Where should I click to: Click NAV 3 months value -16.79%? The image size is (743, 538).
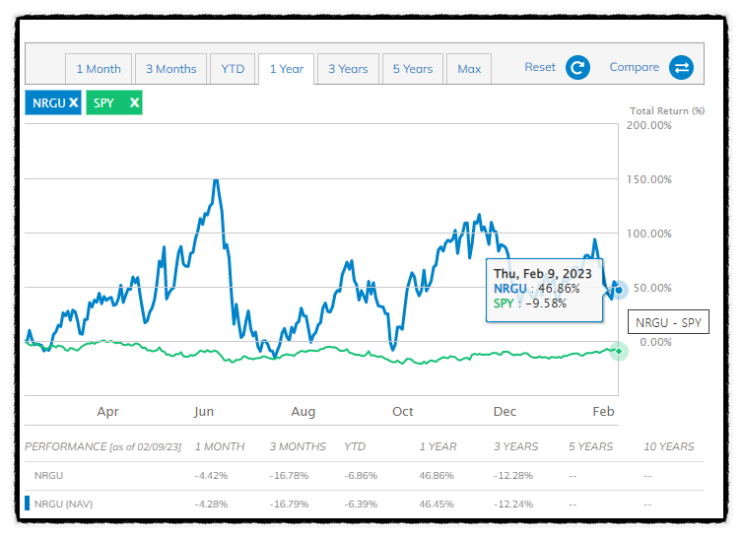tap(289, 504)
